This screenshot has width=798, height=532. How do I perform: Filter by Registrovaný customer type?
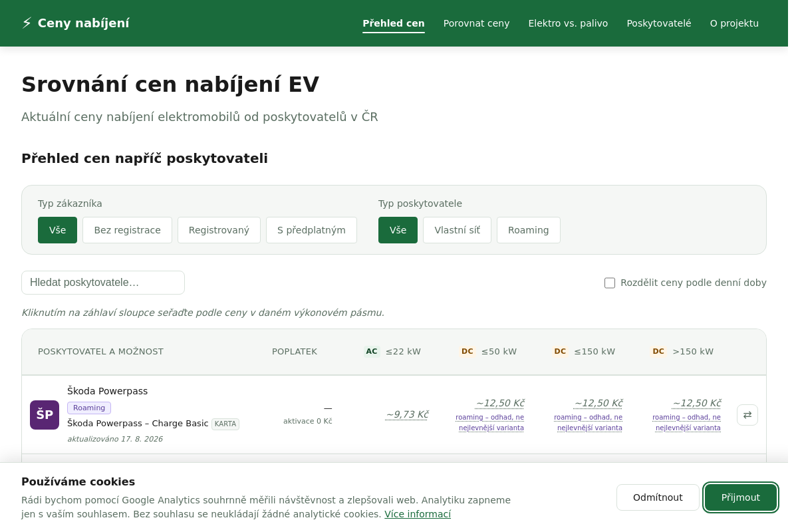coord(219,230)
